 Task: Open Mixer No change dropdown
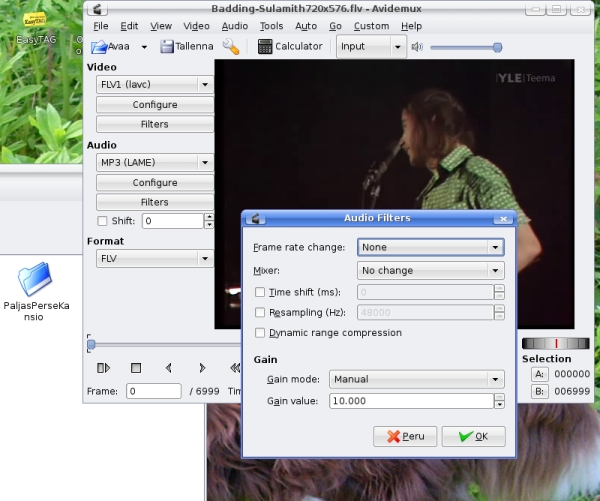click(430, 271)
